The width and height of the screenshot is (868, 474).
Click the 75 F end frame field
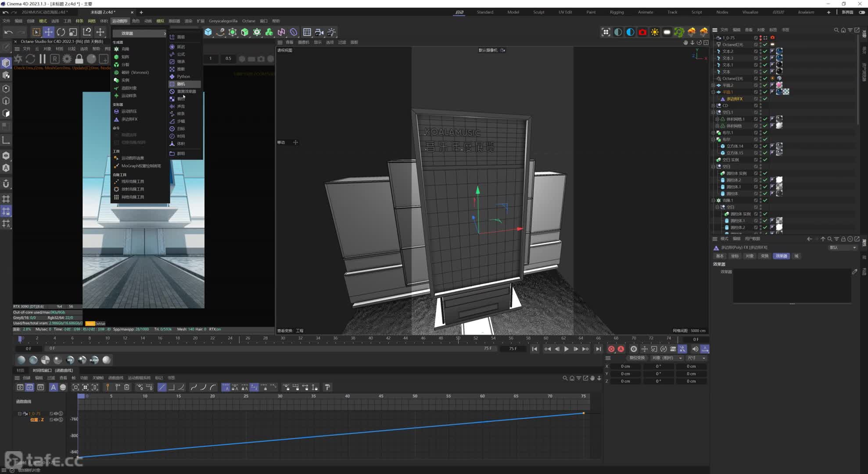513,348
